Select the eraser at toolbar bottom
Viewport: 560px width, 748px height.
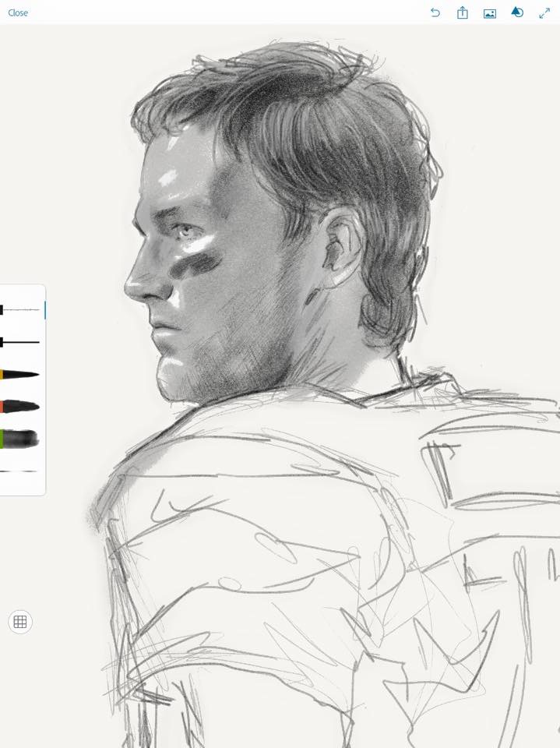tap(19, 471)
